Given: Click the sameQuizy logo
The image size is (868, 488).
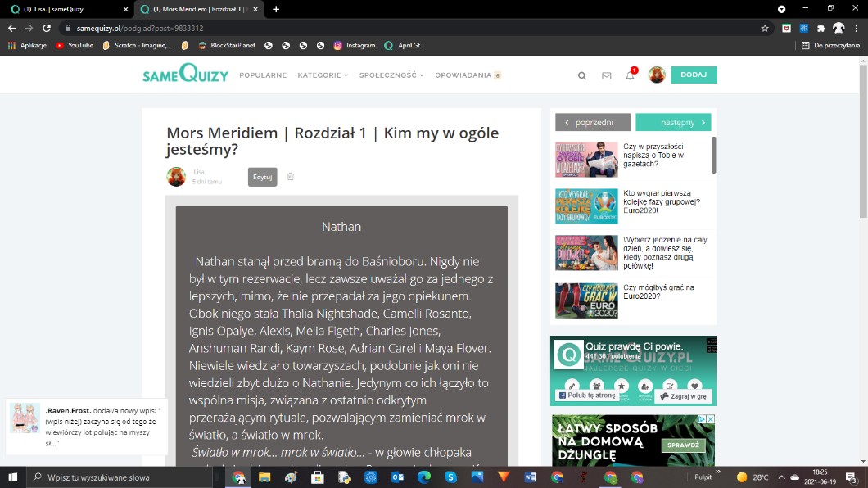Looking at the screenshot, I should 184,75.
